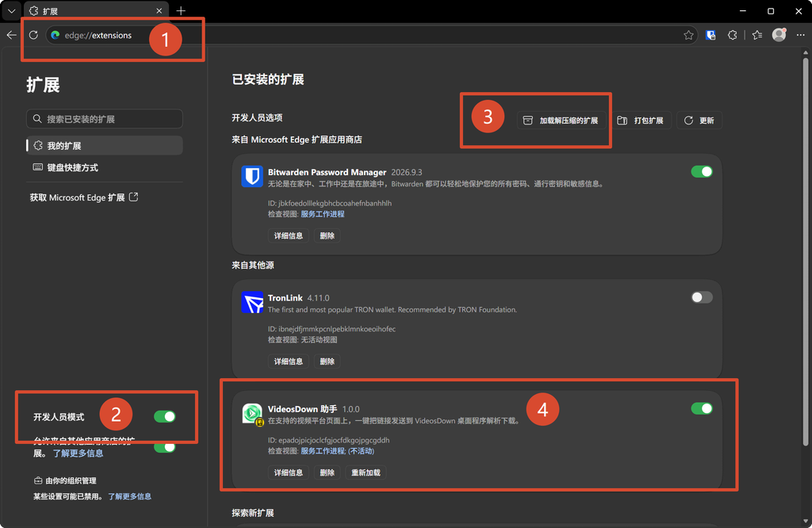Open a new tab with plus button
Image resolution: width=812 pixels, height=528 pixels.
pyautogui.click(x=181, y=11)
